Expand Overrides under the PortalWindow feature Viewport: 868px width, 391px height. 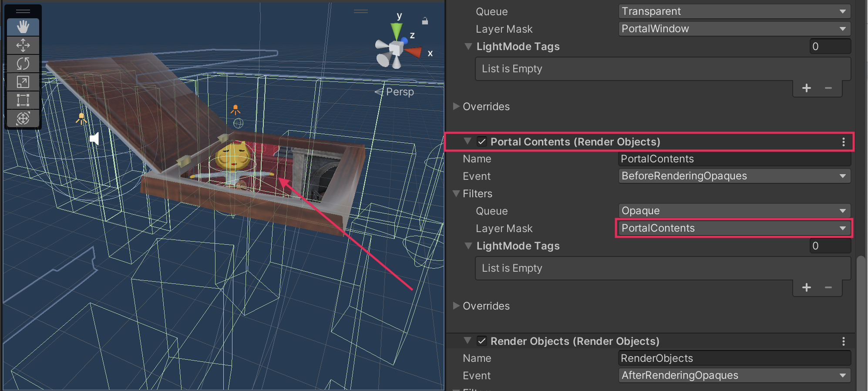click(456, 106)
